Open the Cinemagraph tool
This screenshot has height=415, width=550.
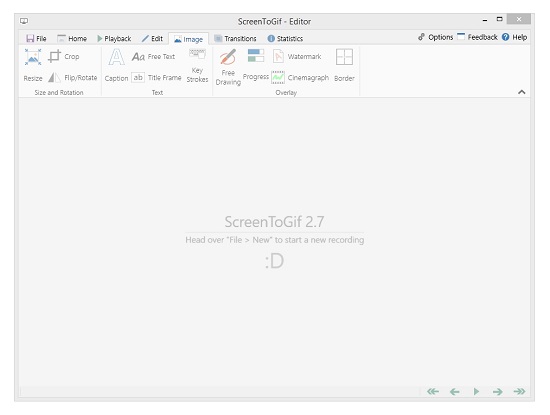pyautogui.click(x=300, y=78)
